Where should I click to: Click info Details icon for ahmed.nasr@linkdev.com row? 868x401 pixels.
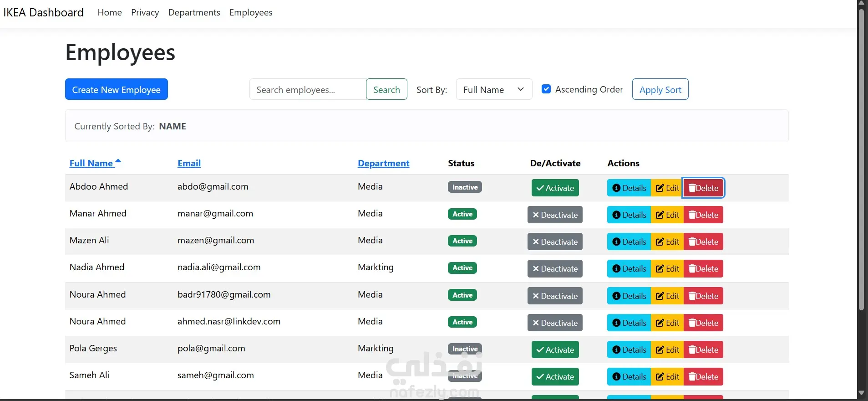[x=616, y=323]
